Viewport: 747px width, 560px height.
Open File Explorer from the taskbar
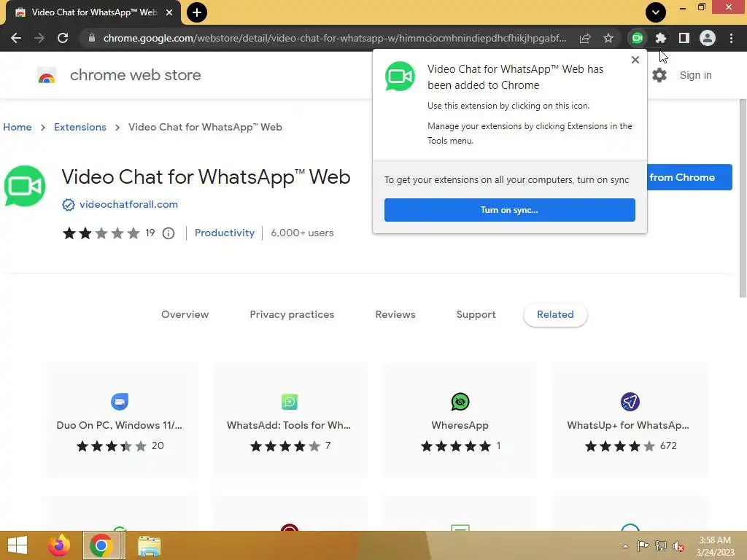click(149, 546)
